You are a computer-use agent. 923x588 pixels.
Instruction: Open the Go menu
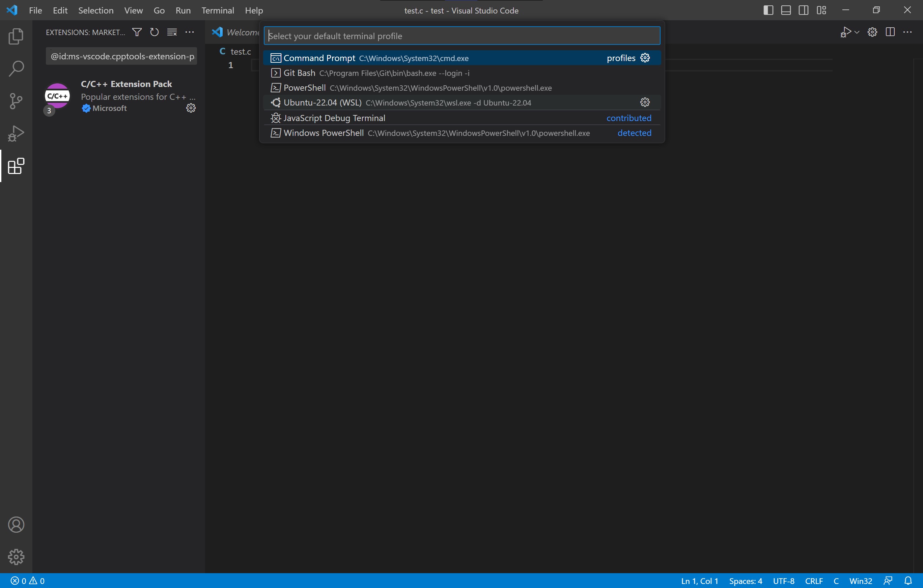coord(159,10)
